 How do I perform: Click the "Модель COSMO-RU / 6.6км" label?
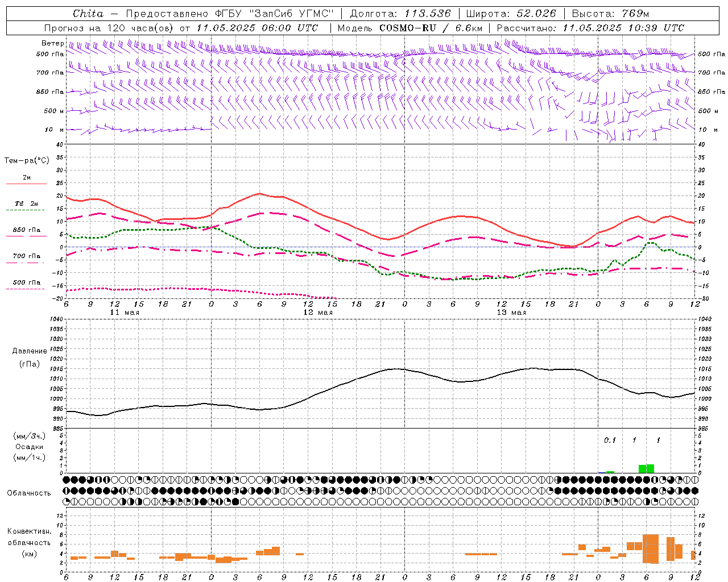click(410, 28)
